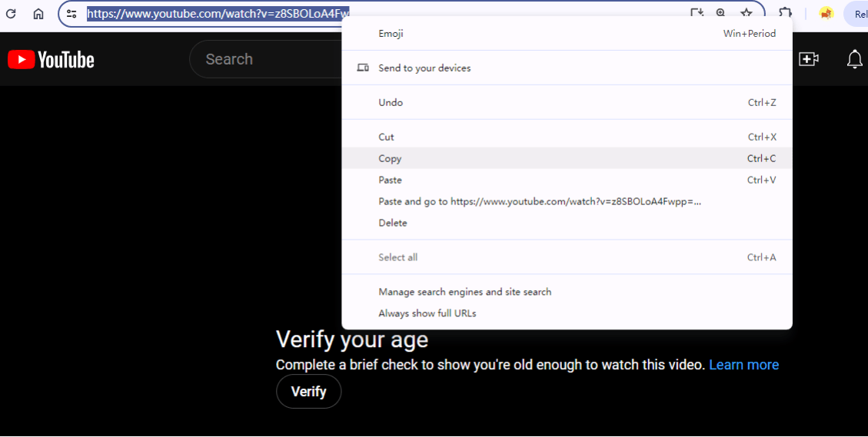
Task: Choose 'Send to your devices' option
Action: tap(424, 68)
